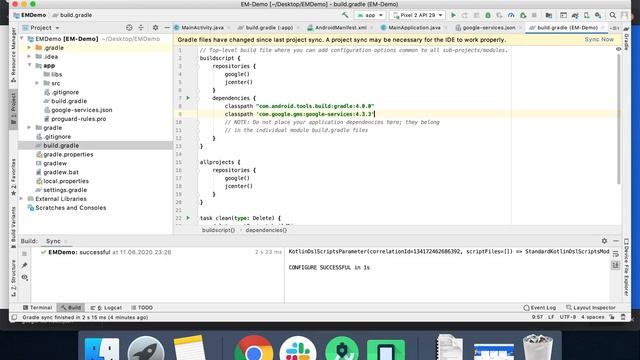This screenshot has width=640, height=360.
Task: Open the AVD Manager phone icon
Action: click(x=587, y=15)
